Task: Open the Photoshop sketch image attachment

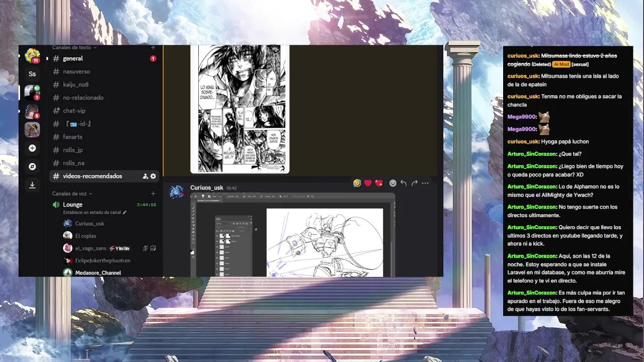Action: (x=293, y=235)
